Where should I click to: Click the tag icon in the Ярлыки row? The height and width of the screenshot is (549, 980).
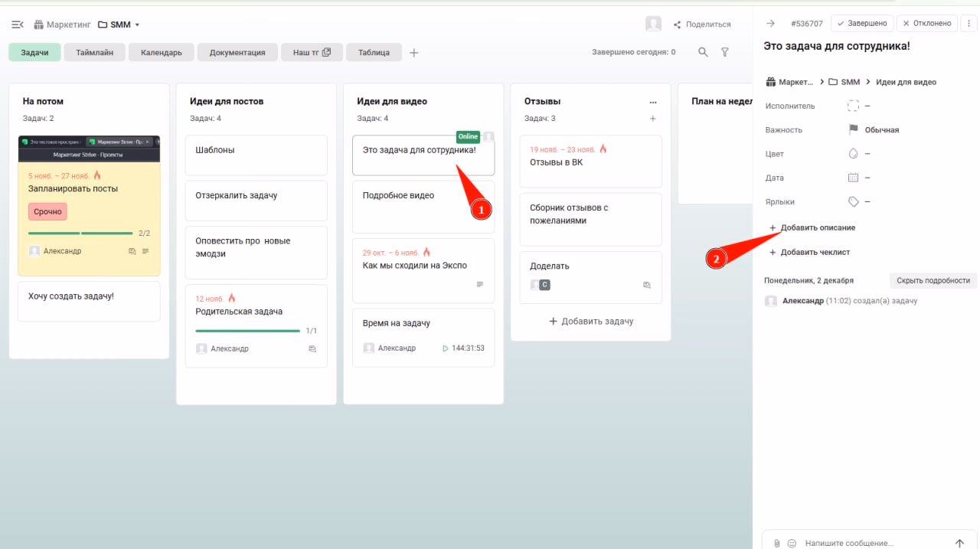854,202
